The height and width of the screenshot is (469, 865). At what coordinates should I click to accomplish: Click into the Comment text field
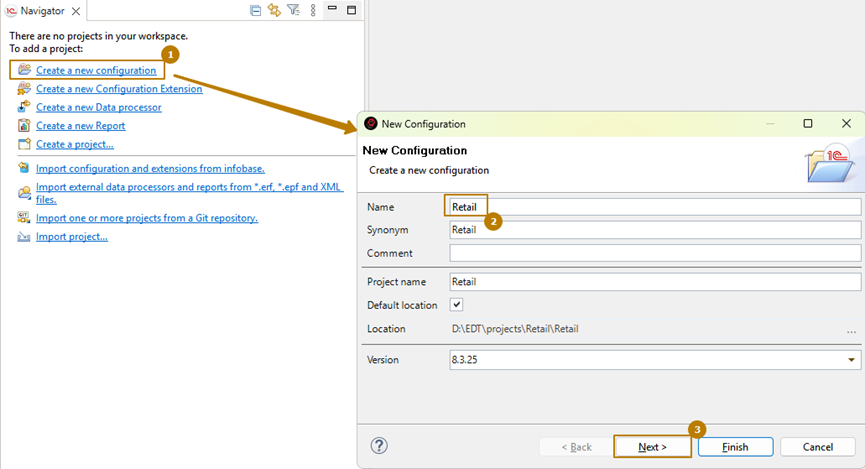click(x=654, y=254)
